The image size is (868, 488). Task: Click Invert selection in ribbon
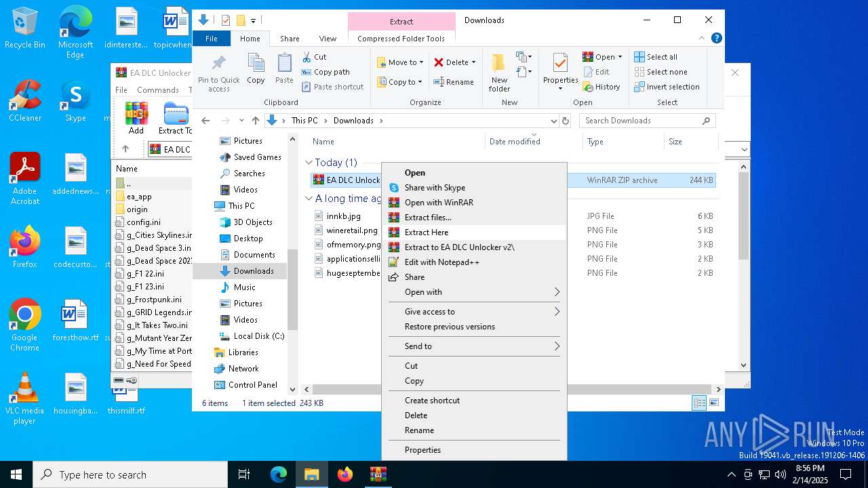667,87
